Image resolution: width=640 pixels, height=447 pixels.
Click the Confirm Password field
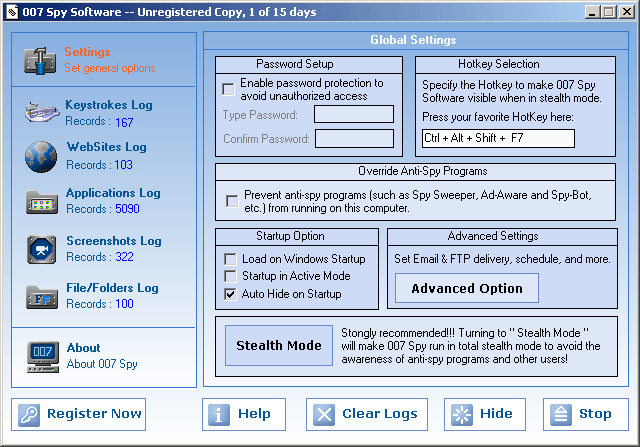click(355, 139)
